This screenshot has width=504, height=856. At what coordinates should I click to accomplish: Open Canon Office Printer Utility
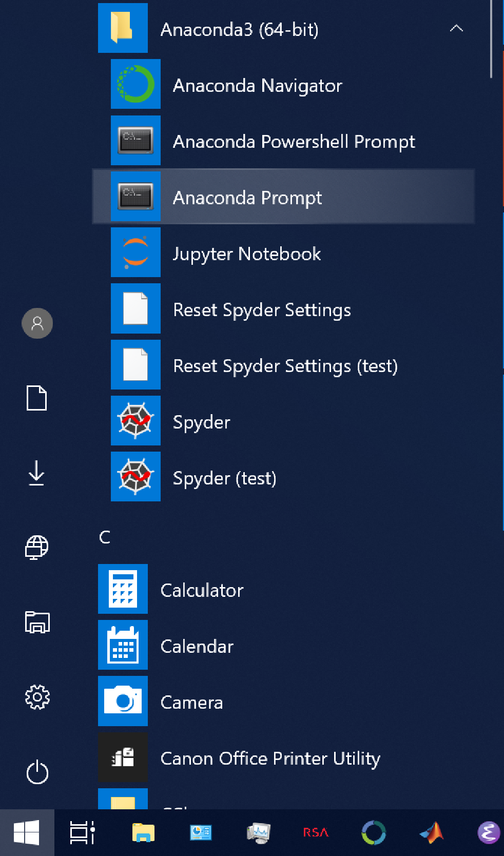coord(283,757)
